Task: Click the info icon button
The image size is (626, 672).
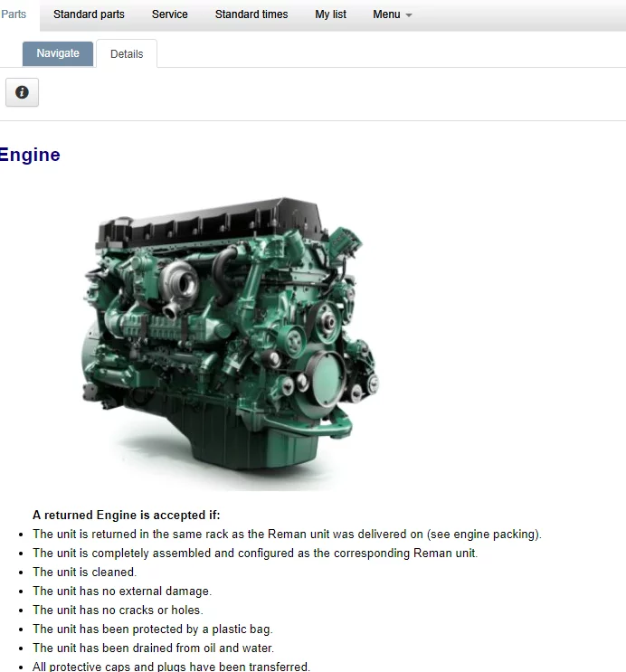Action: pyautogui.click(x=22, y=92)
